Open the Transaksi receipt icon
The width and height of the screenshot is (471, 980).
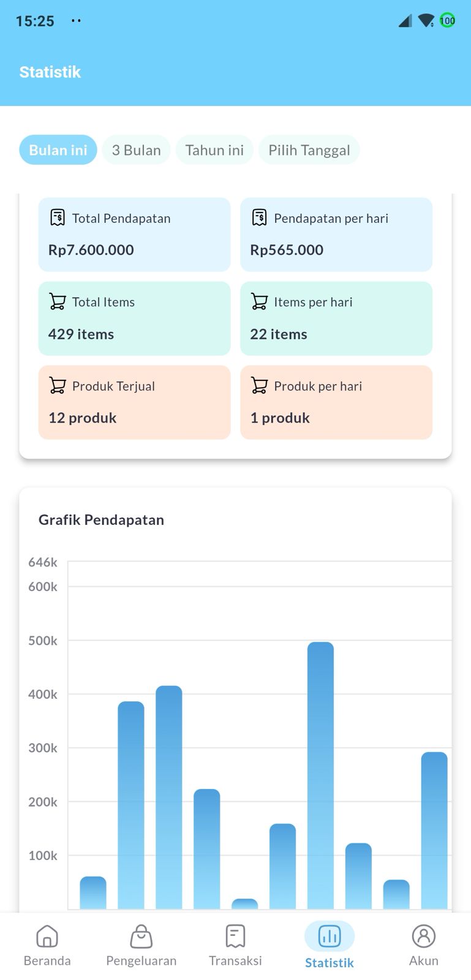[x=235, y=937]
